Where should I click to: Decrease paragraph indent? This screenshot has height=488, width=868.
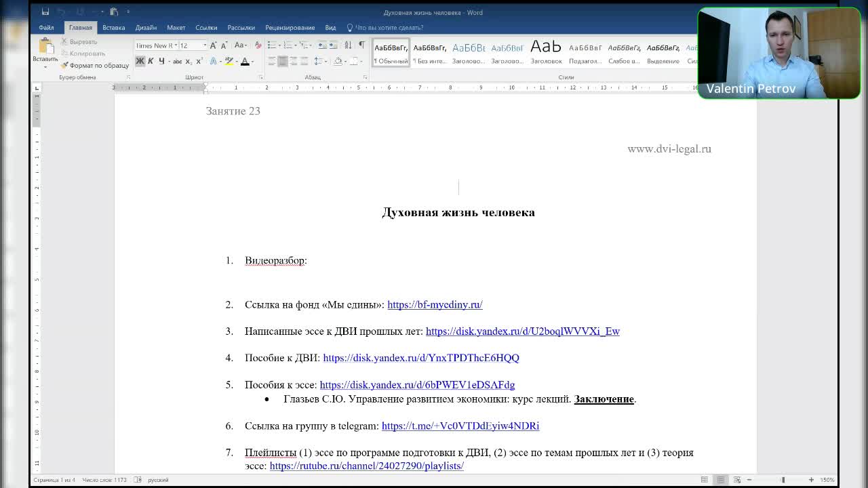[323, 45]
